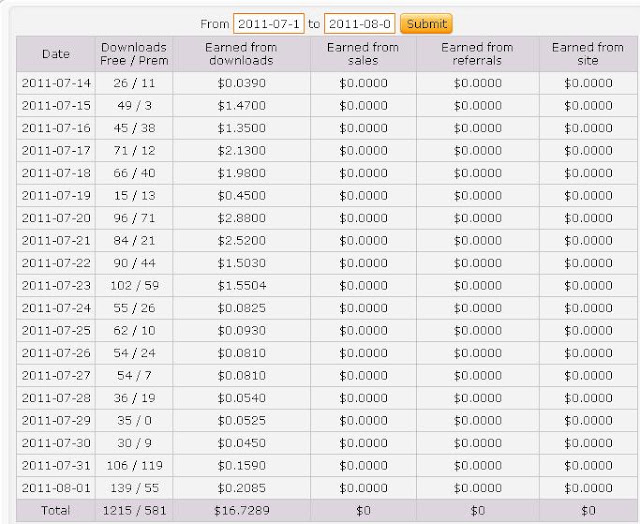Click the earnings value $0.0825
This screenshot has height=524, width=640.
241,308
